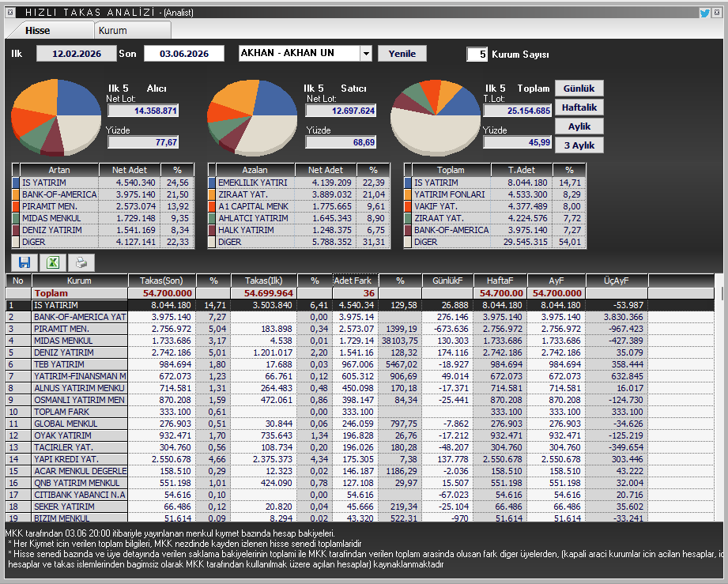Select the Günlük period button
The image size is (728, 584).
pyautogui.click(x=579, y=89)
